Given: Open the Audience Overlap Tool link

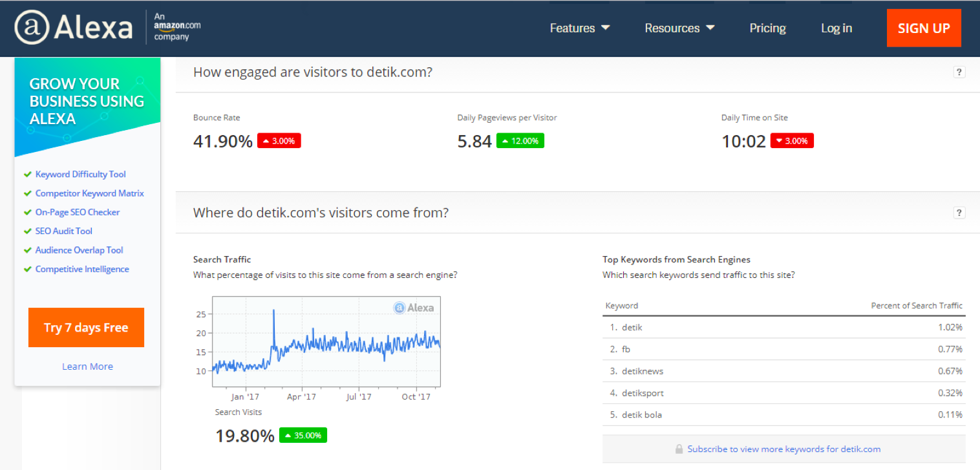Looking at the screenshot, I should pos(80,250).
